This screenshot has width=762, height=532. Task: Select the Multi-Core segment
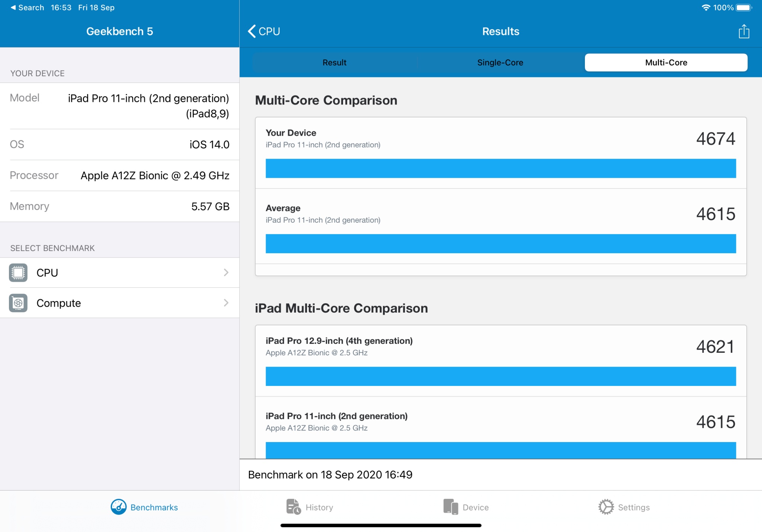pos(666,62)
